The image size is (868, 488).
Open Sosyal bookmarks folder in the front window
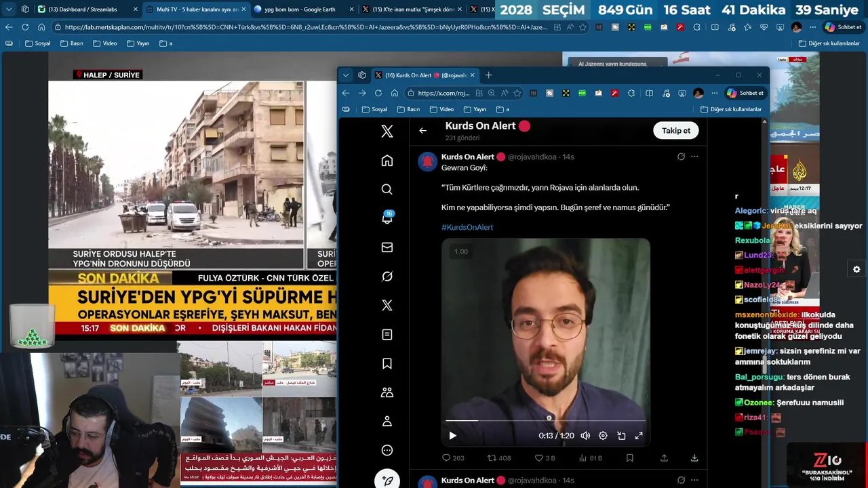click(374, 109)
